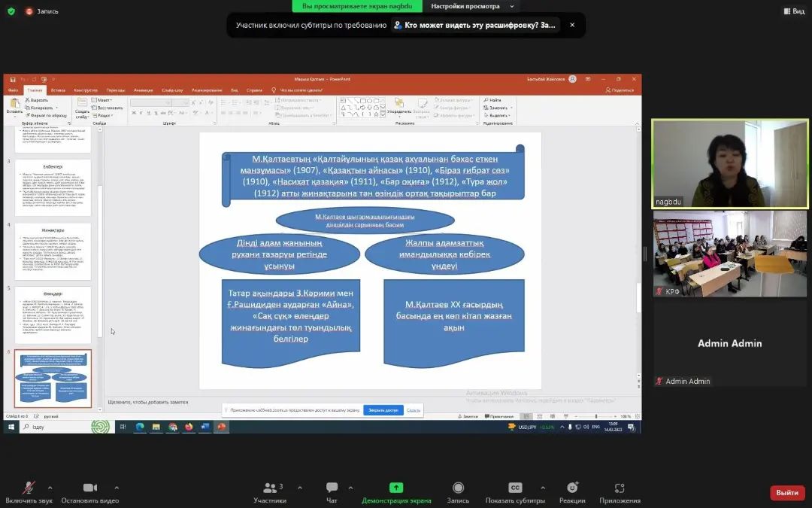The width and height of the screenshot is (812, 508).
Task: Expand arrow next to Чат
Action: pos(350,488)
